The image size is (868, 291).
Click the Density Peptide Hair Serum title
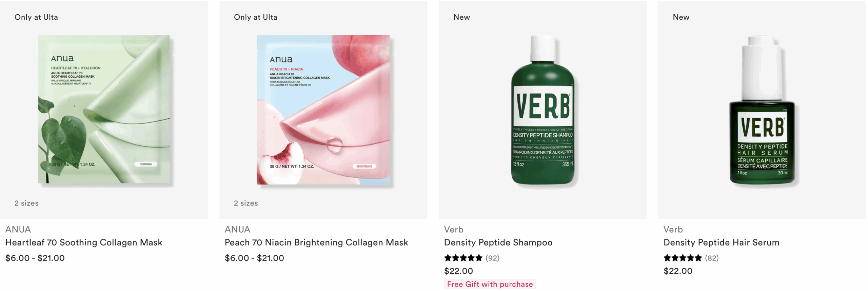[721, 242]
